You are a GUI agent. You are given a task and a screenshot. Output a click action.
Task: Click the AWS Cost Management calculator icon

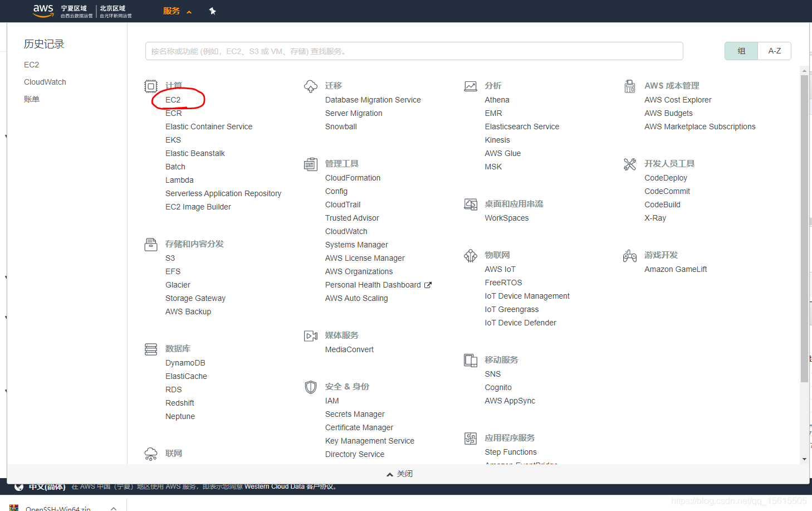pos(630,86)
